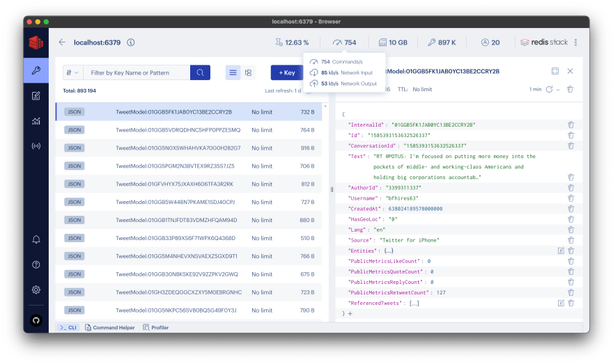Open the GitHub icon in sidebar
This screenshot has width=613, height=364.
[x=36, y=321]
